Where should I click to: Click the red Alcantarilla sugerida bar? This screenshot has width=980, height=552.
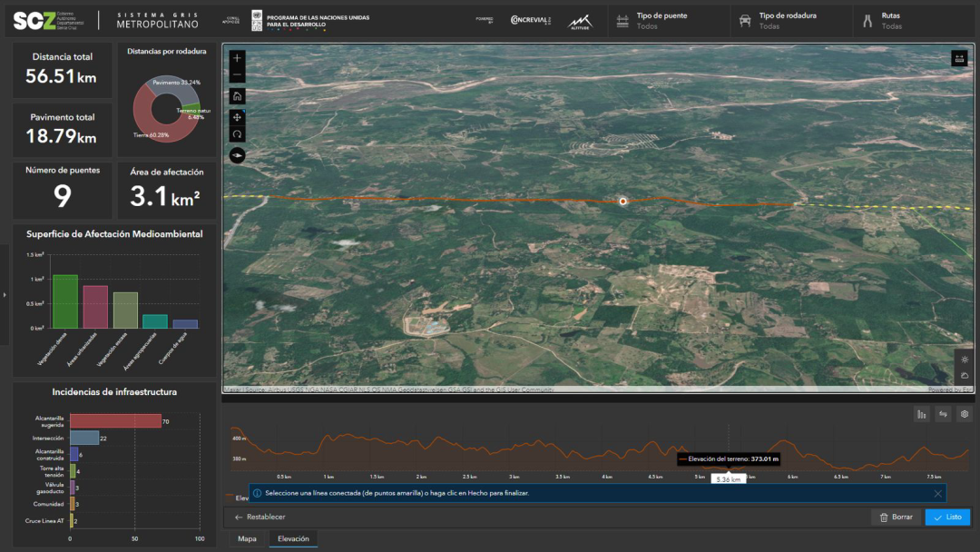pyautogui.click(x=115, y=420)
